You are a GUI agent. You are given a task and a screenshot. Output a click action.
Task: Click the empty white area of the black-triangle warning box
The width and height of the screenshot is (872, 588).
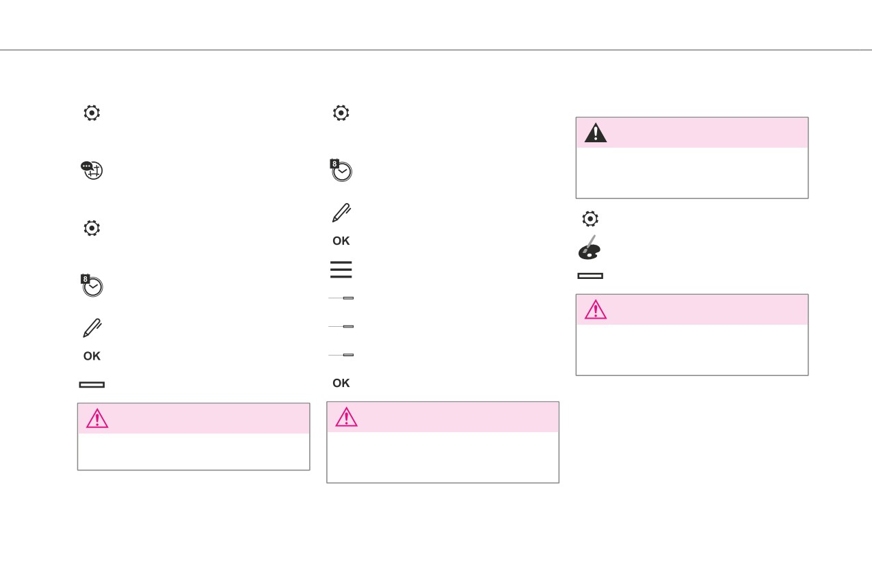(692, 173)
